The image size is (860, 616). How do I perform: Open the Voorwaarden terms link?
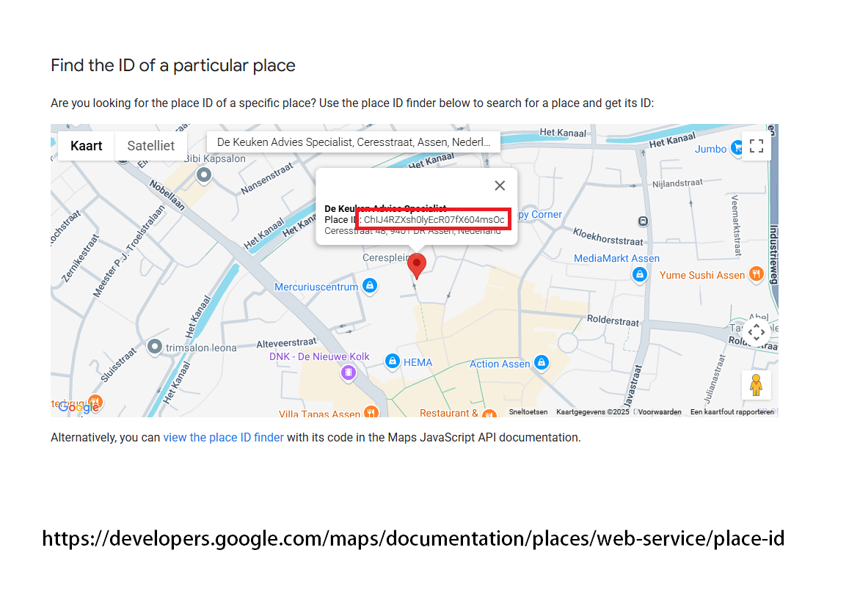(x=659, y=412)
